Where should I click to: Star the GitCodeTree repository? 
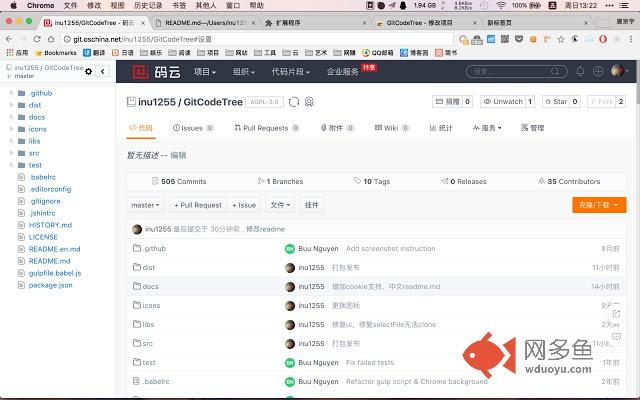tap(555, 101)
